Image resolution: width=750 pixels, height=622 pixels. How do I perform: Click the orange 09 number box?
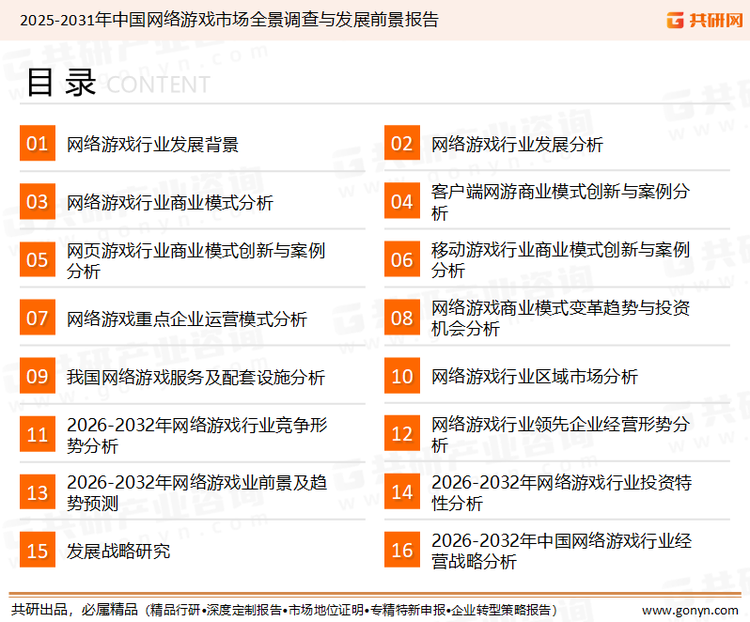tap(37, 376)
